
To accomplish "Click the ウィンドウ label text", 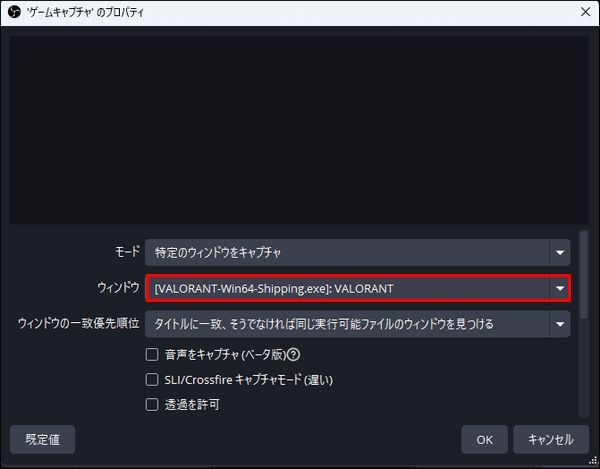I will 118,288.
